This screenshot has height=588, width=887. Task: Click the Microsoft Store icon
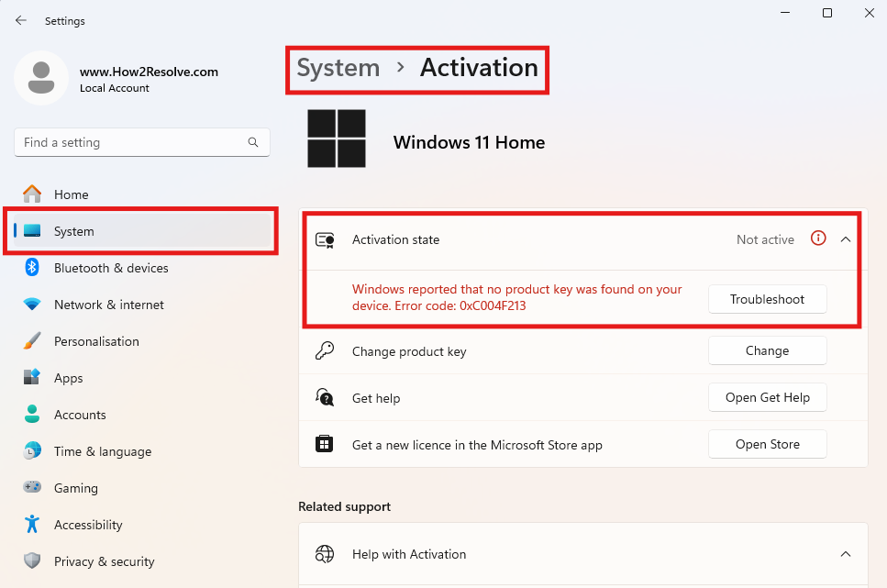[324, 444]
